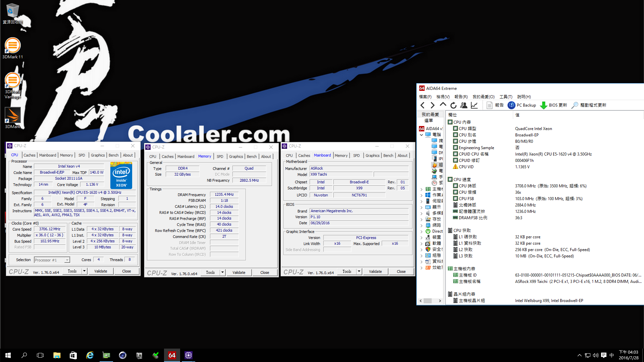
Task: Switch to SPD tab in middle CPU-Z window
Action: point(220,157)
